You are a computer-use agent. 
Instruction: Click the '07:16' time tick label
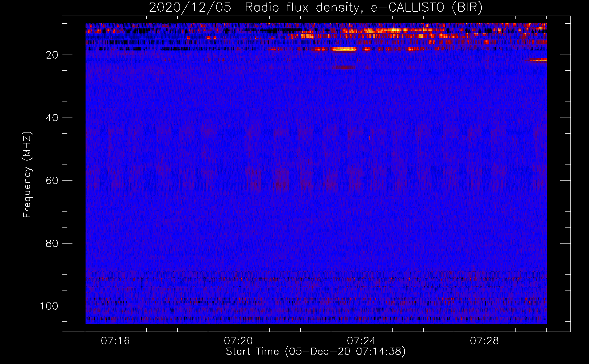(x=115, y=341)
